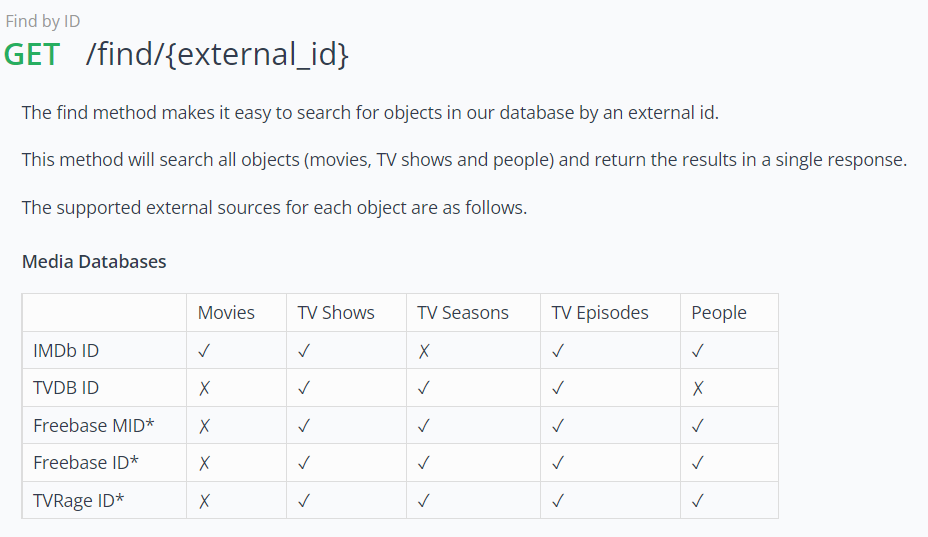The image size is (928, 537).
Task: Select the People column header
Action: point(719,313)
